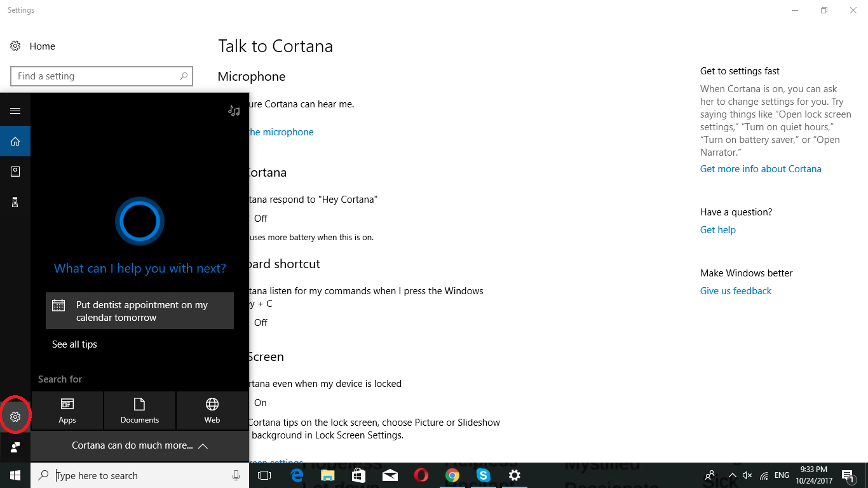Click 'Give us feedback' link
Image resolution: width=868 pixels, height=488 pixels.
pos(736,291)
